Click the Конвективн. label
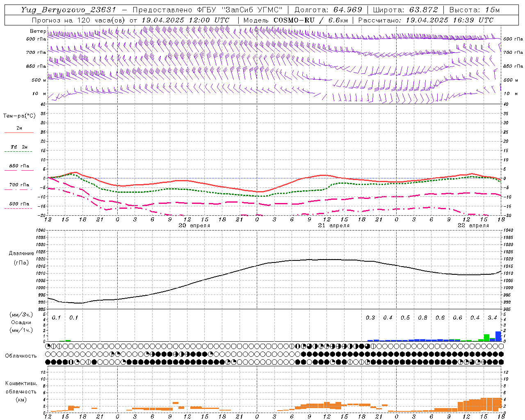Image resolution: width=525 pixels, height=420 pixels. pyautogui.click(x=21, y=383)
